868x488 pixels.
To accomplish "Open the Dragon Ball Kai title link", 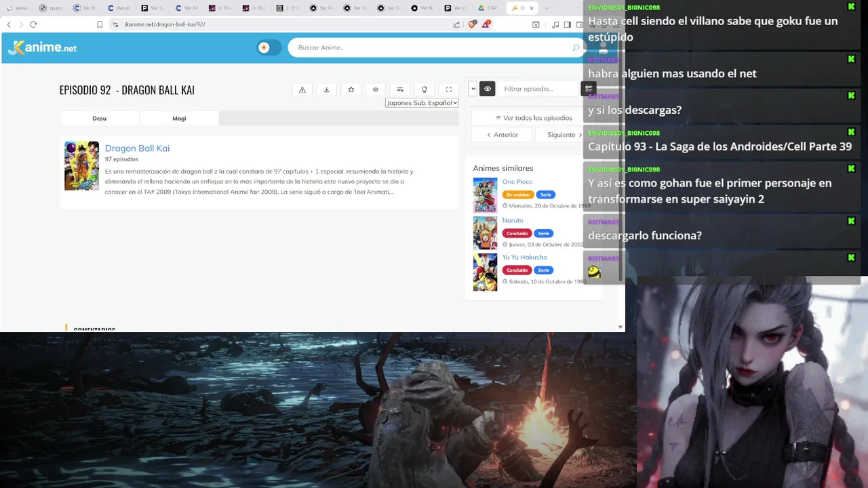I will point(137,148).
